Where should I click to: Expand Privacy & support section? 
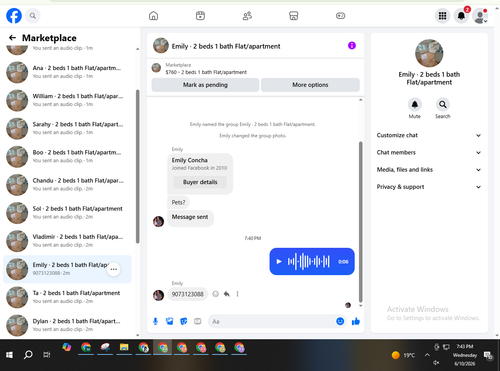[x=429, y=187]
